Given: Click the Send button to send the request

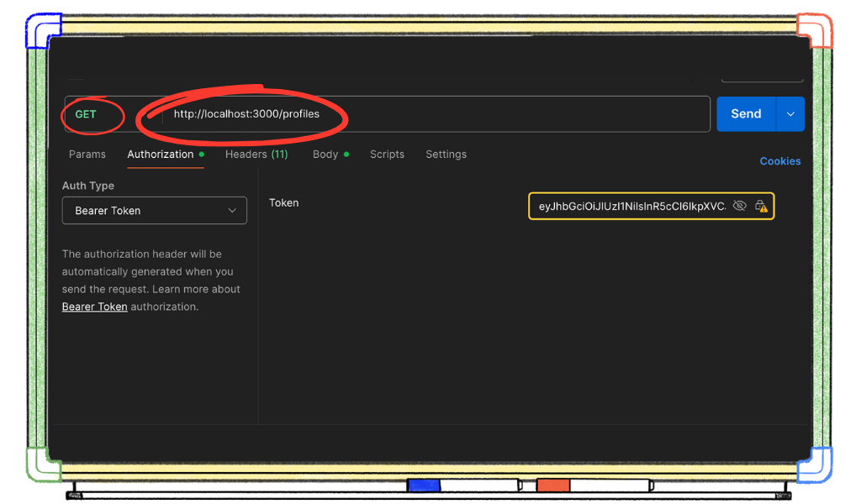Looking at the screenshot, I should [x=748, y=114].
